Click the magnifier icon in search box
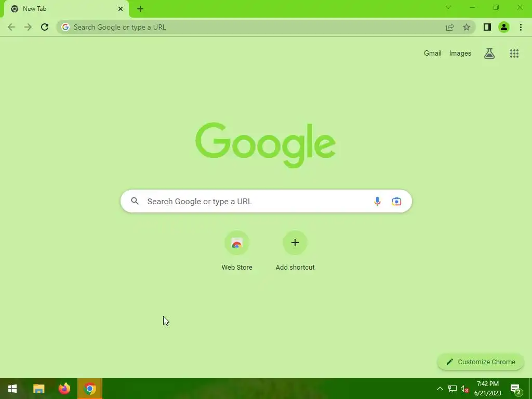This screenshot has width=532, height=399. pyautogui.click(x=135, y=201)
